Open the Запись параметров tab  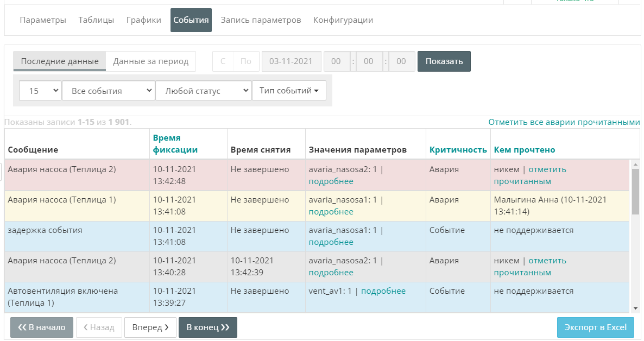pyautogui.click(x=261, y=20)
